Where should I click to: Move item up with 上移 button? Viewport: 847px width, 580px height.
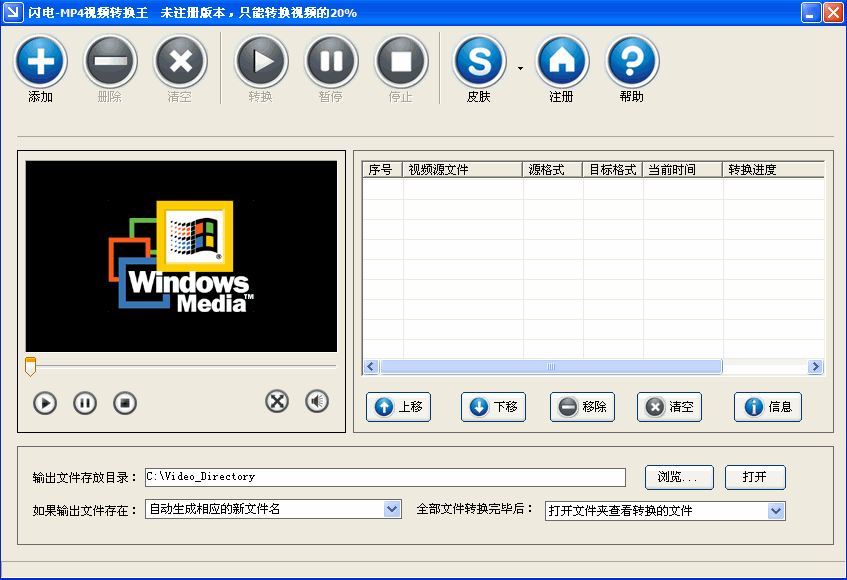[x=398, y=407]
